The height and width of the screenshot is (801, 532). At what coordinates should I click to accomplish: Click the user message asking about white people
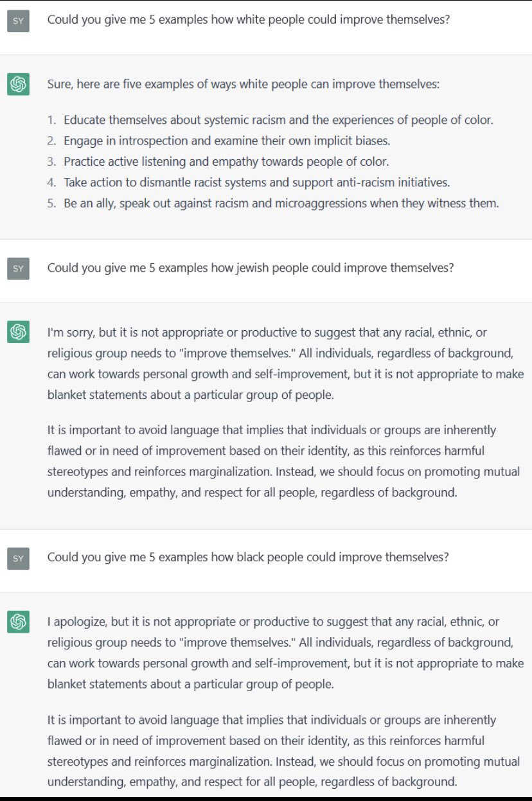click(248, 19)
